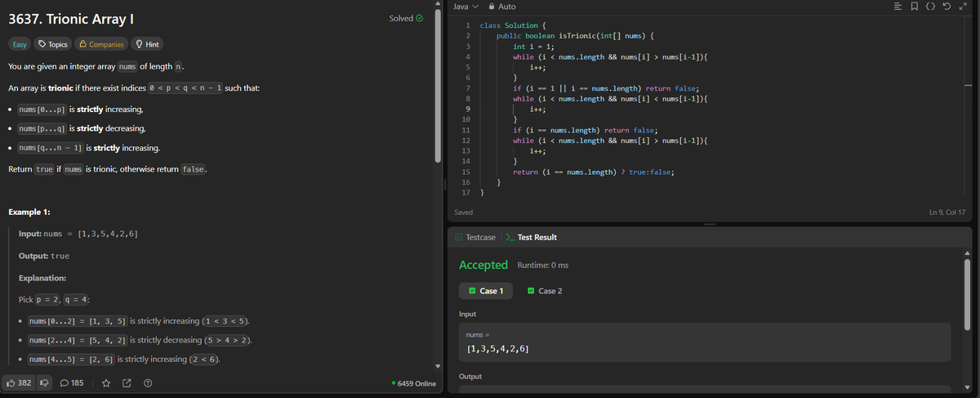Click the green Solved checkmark status
This screenshot has width=980, height=398.
(408, 18)
